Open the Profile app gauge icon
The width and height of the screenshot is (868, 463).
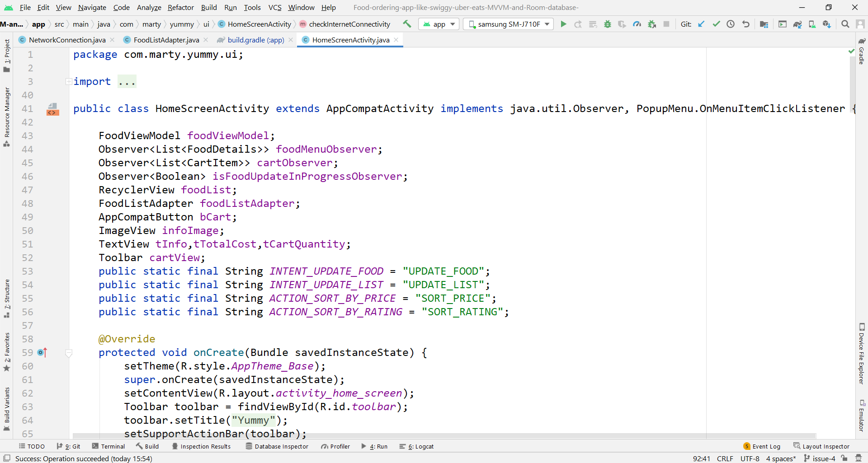pos(637,24)
